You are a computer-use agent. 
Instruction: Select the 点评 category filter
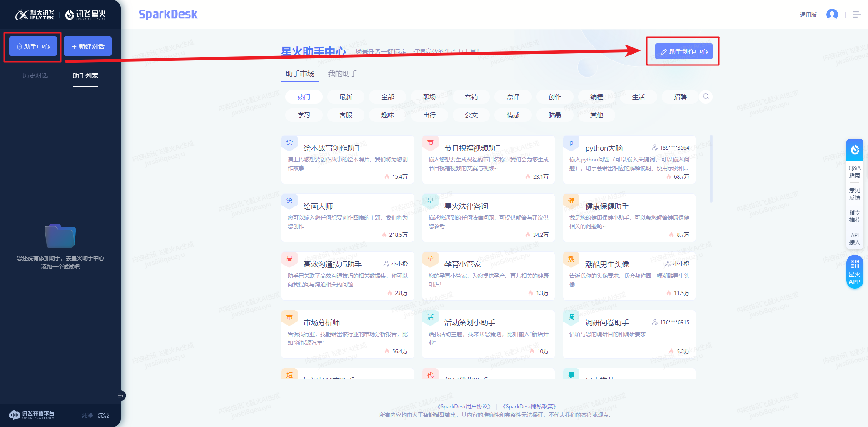513,97
